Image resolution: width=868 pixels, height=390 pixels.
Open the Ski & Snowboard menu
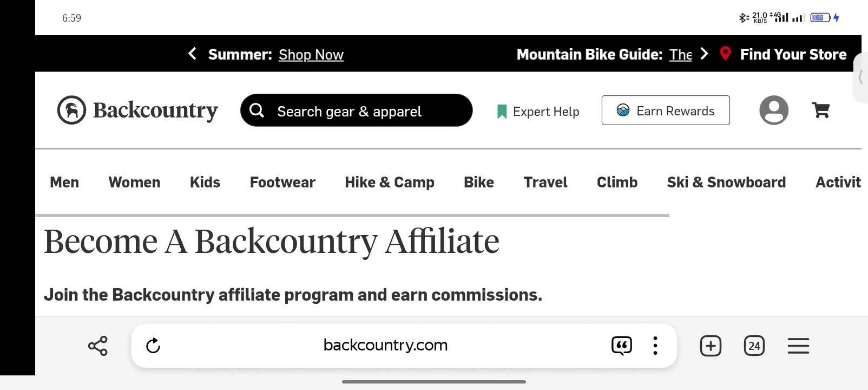click(x=726, y=183)
